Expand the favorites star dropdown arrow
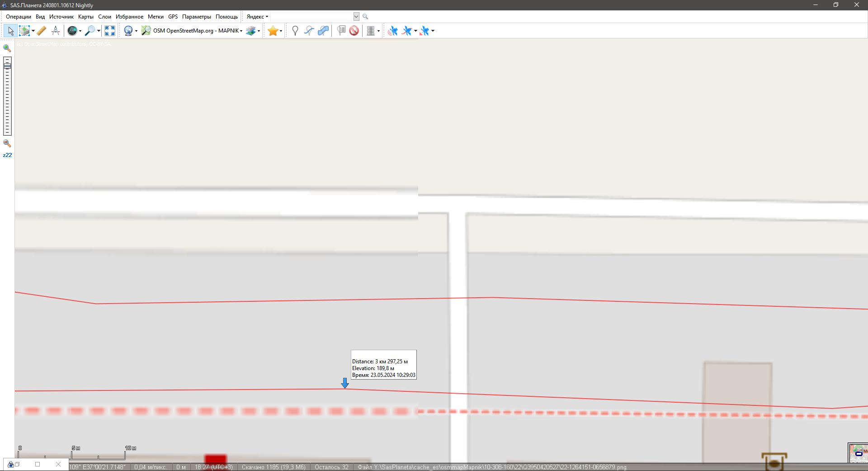 click(x=281, y=31)
